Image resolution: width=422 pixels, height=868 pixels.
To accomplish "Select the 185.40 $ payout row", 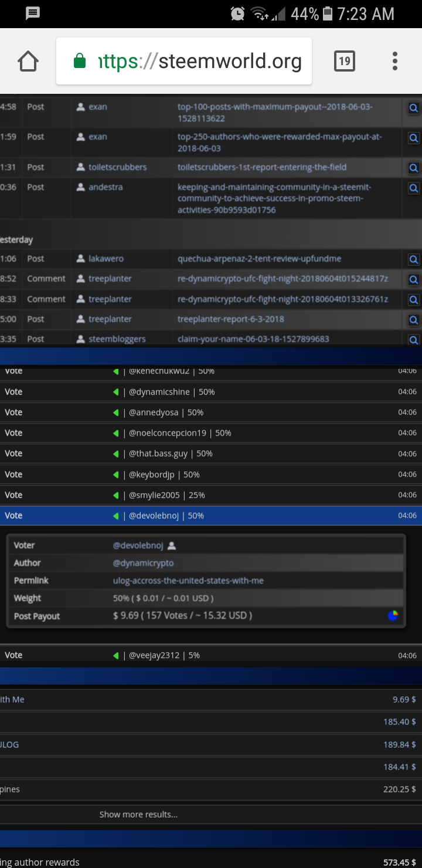I will tap(211, 722).
